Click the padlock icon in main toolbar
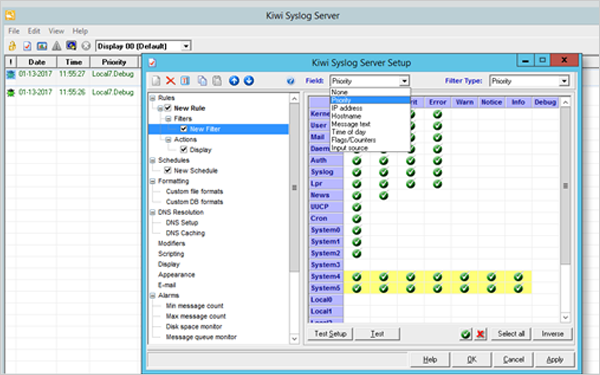 pos(12,46)
